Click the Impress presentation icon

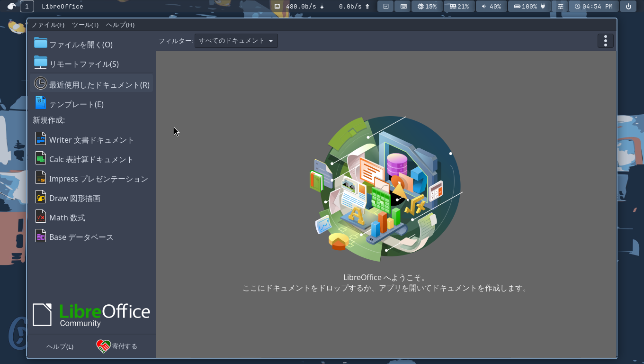coord(41,178)
